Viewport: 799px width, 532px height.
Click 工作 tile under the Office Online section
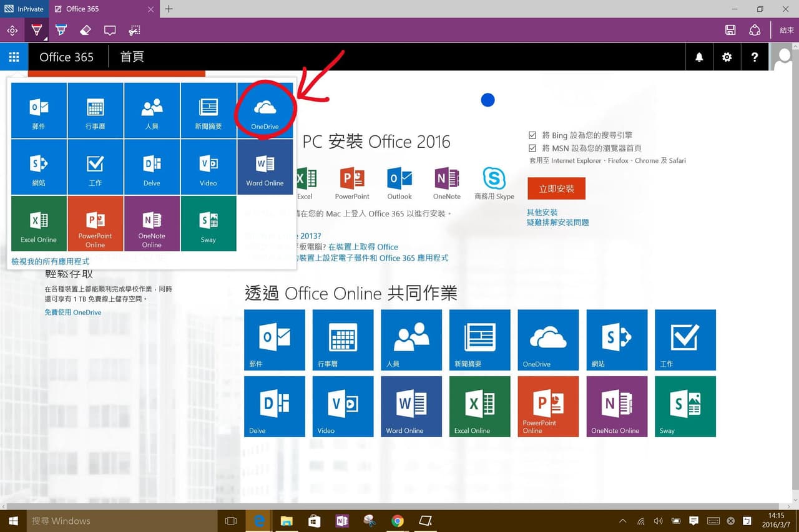coord(685,340)
